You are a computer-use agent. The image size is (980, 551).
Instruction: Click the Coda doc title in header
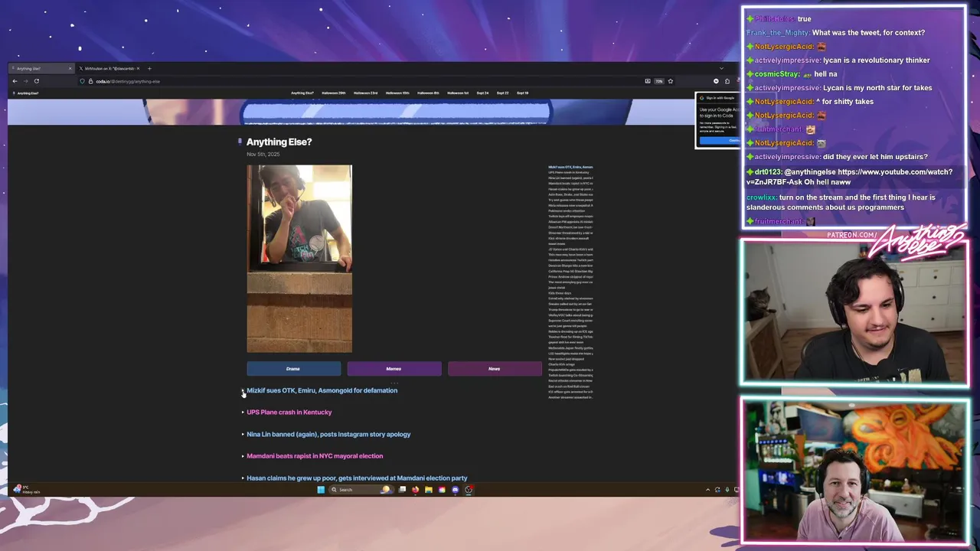(28, 93)
